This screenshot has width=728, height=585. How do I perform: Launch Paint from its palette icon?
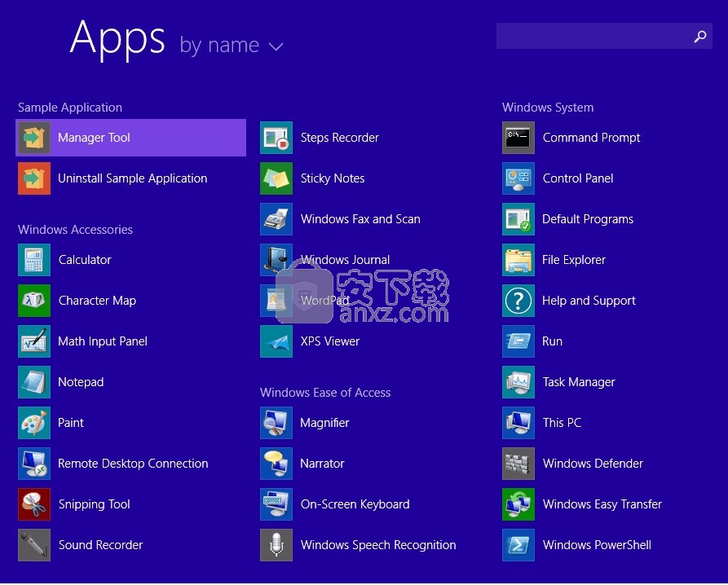pos(34,423)
